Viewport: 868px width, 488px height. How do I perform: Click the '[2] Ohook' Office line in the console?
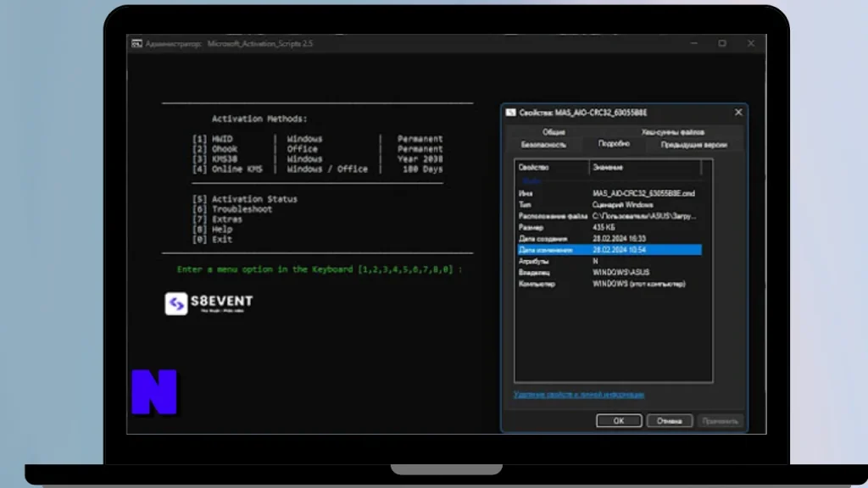(317, 149)
